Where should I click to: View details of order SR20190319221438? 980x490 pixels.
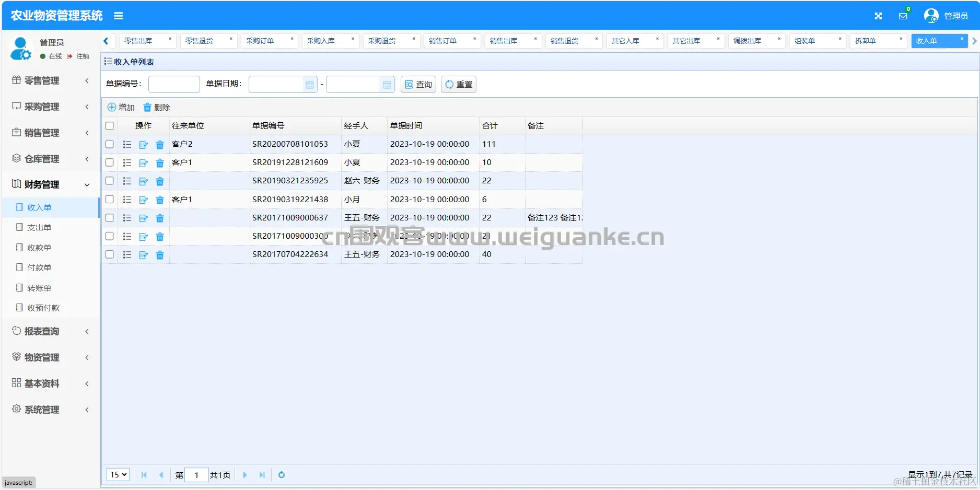(127, 200)
